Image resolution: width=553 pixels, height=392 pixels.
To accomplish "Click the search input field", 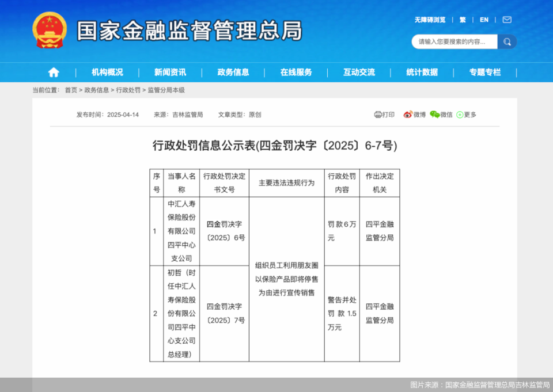I will tap(454, 42).
